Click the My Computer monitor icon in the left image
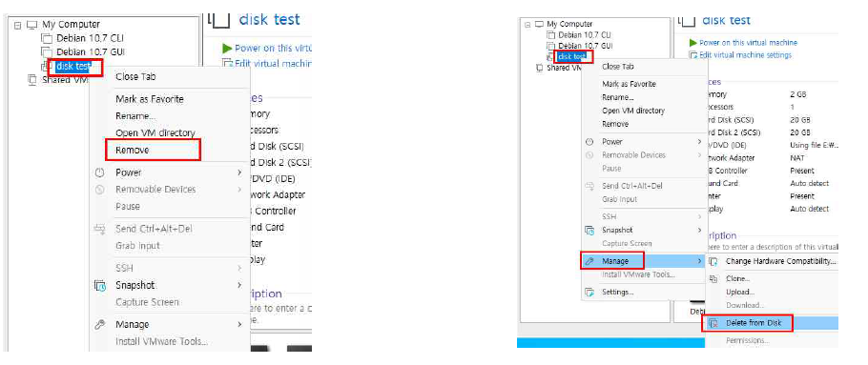This screenshot has width=868, height=365. pos(32,25)
